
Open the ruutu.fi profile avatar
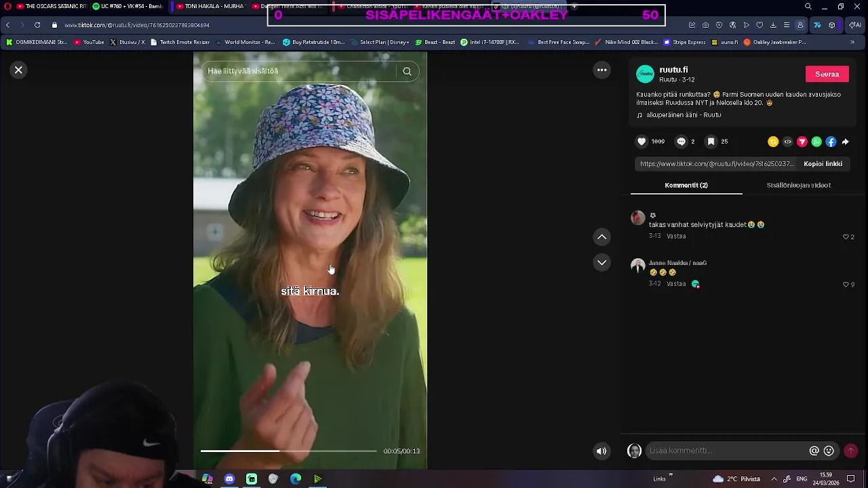pyautogui.click(x=645, y=74)
